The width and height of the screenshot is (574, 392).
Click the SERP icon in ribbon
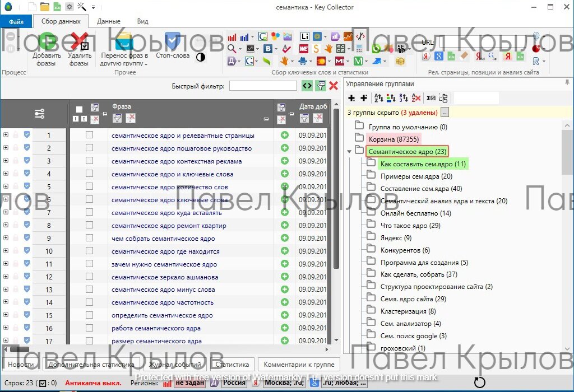point(401,49)
